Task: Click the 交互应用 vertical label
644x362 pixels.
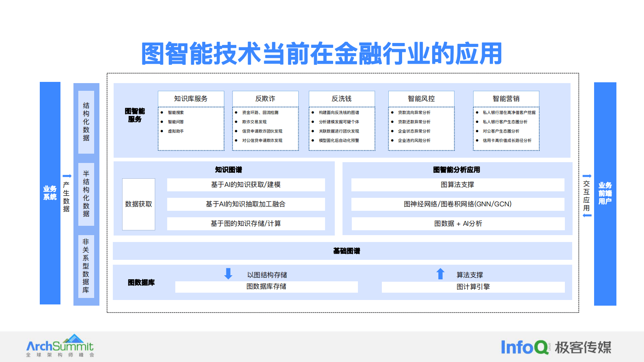Action: click(x=586, y=196)
